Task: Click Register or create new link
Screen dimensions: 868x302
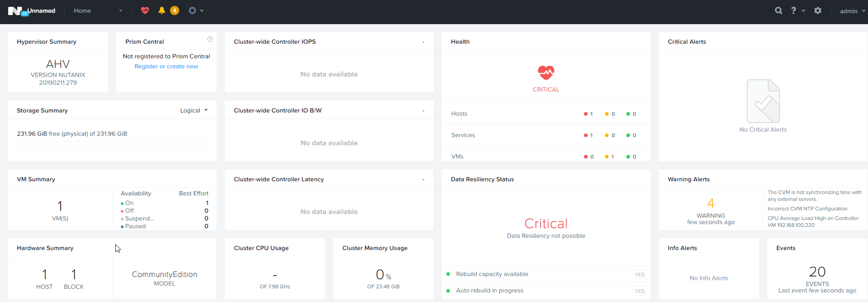Action: pyautogui.click(x=166, y=67)
